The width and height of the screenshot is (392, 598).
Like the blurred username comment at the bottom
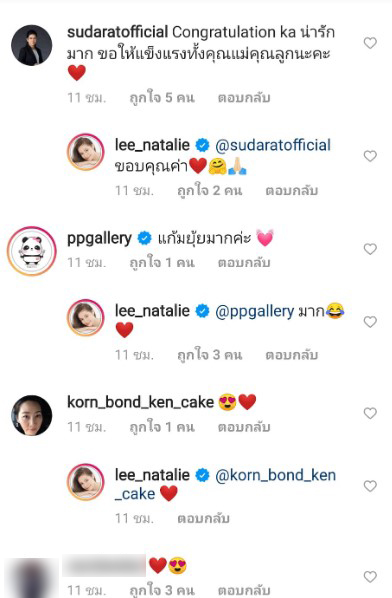pyautogui.click(x=370, y=577)
